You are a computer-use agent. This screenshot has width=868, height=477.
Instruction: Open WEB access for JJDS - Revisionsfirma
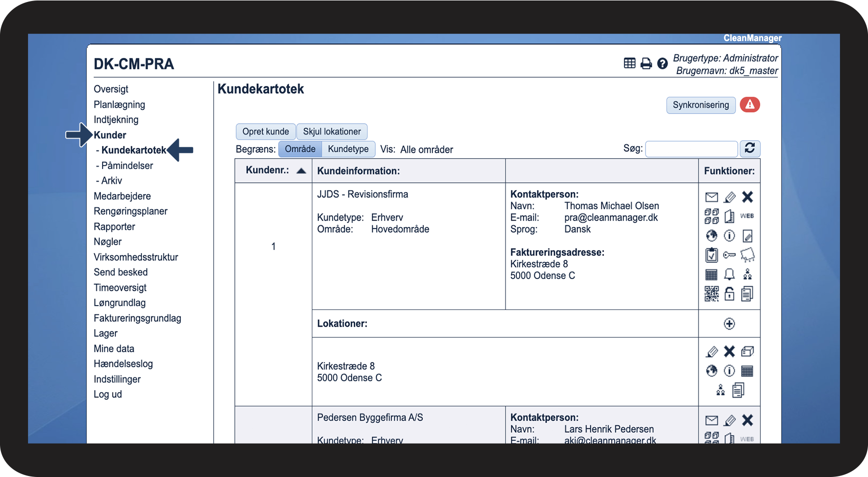(747, 216)
